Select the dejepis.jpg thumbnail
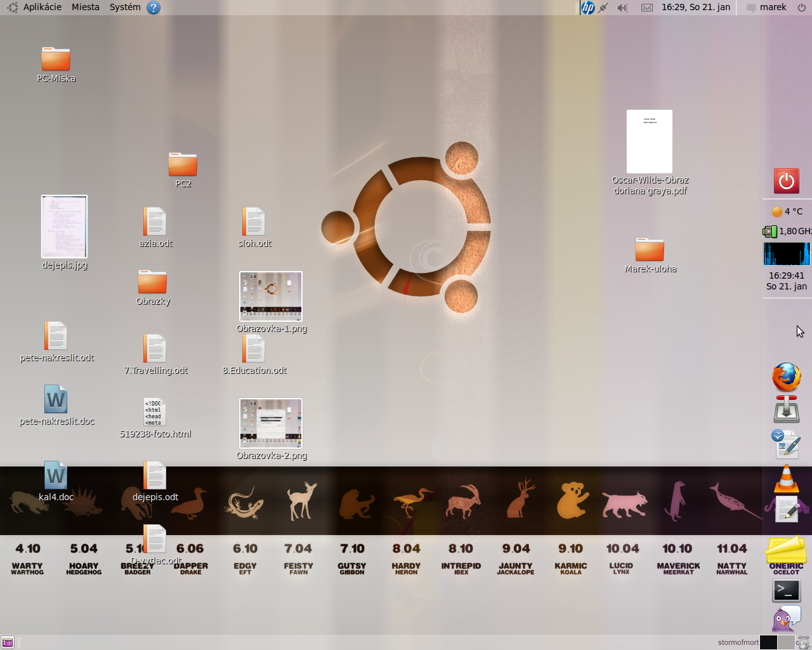 pos(64,226)
